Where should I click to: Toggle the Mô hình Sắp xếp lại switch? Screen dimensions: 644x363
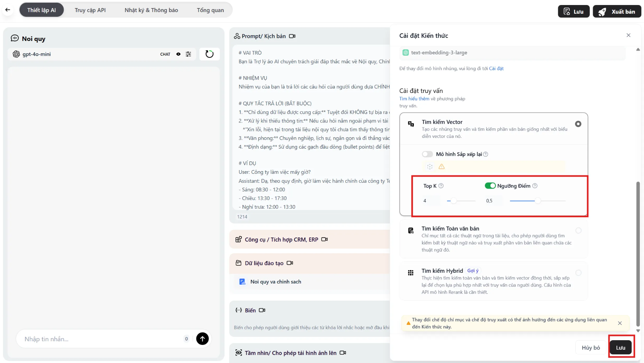pos(427,154)
